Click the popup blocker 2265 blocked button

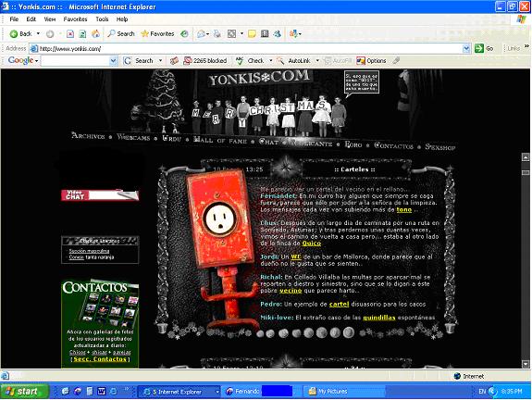pyautogui.click(x=204, y=61)
